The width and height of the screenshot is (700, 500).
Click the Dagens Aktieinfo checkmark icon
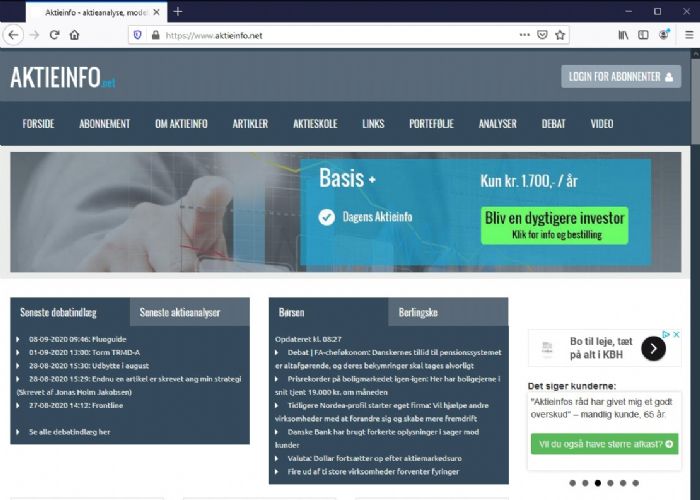point(327,217)
